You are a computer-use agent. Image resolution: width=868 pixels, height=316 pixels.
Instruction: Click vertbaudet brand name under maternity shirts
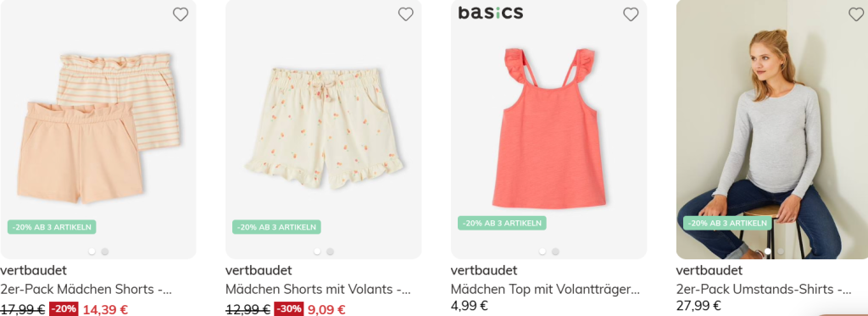[x=709, y=270]
